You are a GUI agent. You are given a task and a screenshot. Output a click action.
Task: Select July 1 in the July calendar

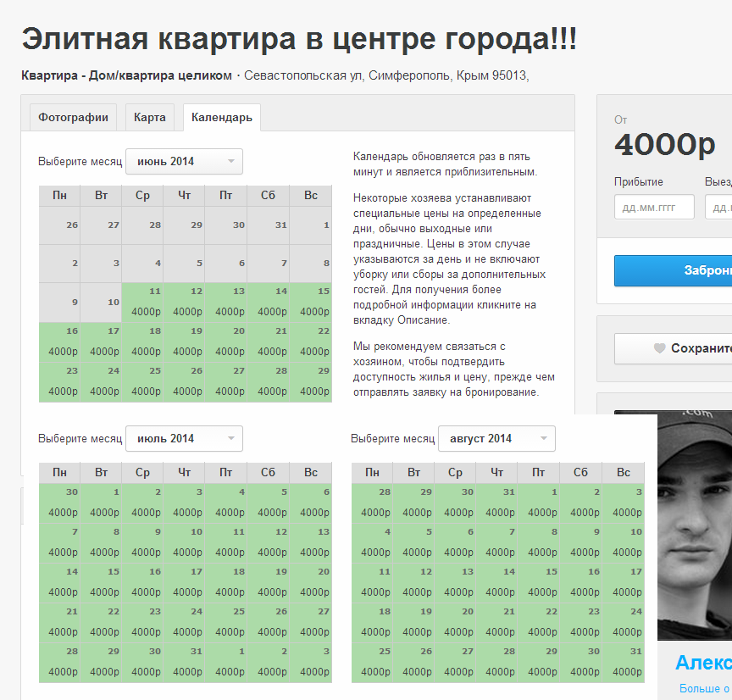[102, 503]
